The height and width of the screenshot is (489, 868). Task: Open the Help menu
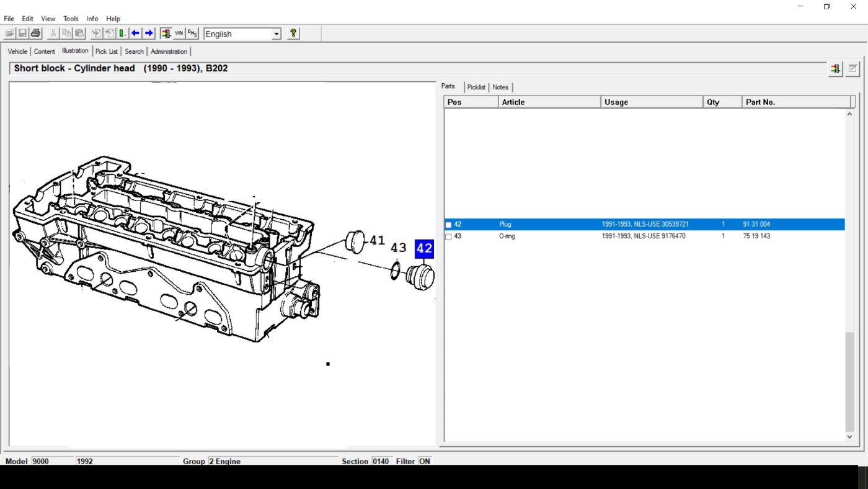[x=113, y=19]
